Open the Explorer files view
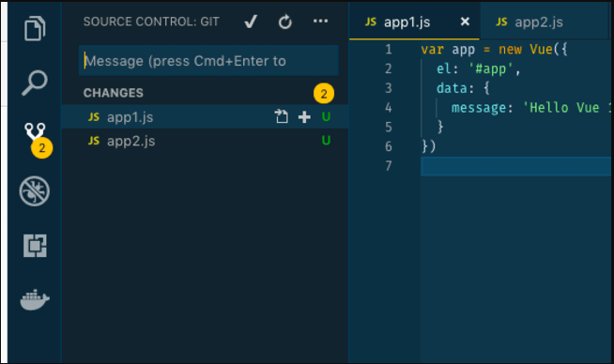The width and height of the screenshot is (614, 364). [x=35, y=28]
